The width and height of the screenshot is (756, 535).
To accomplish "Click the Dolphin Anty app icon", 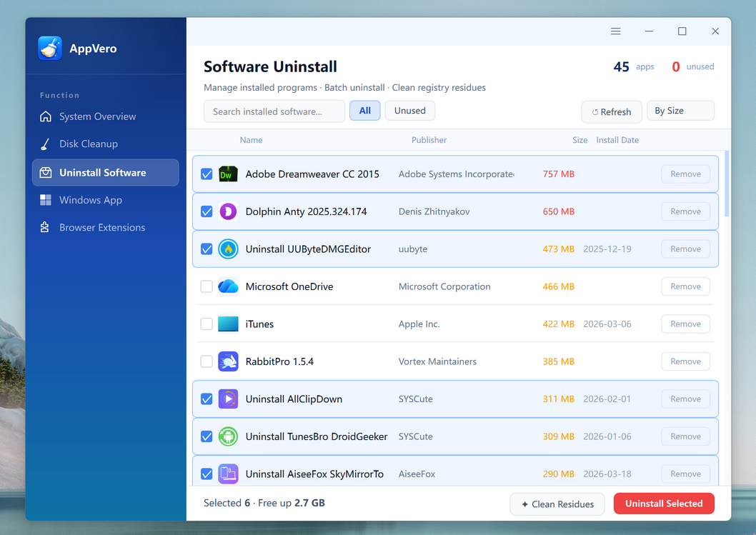I will click(x=228, y=211).
